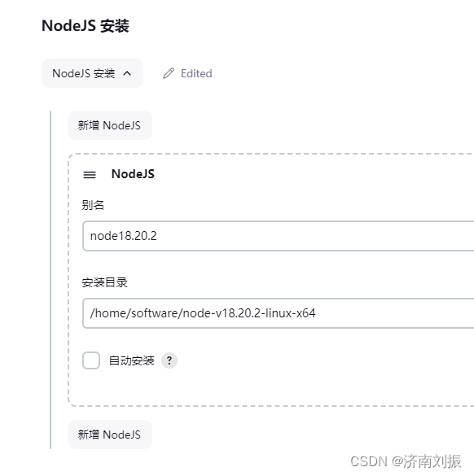
Task: Collapse section using the upward chevron arrow
Action: pyautogui.click(x=127, y=73)
